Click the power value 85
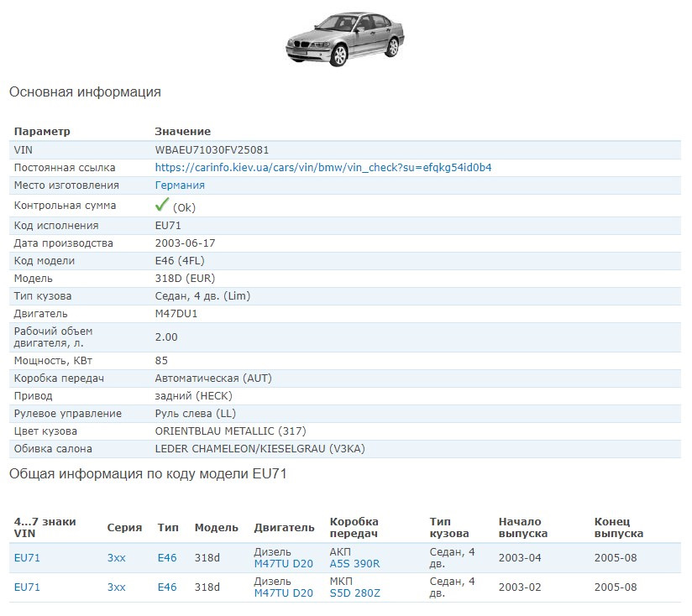Viewport: 692px width, 616px height. click(x=161, y=361)
